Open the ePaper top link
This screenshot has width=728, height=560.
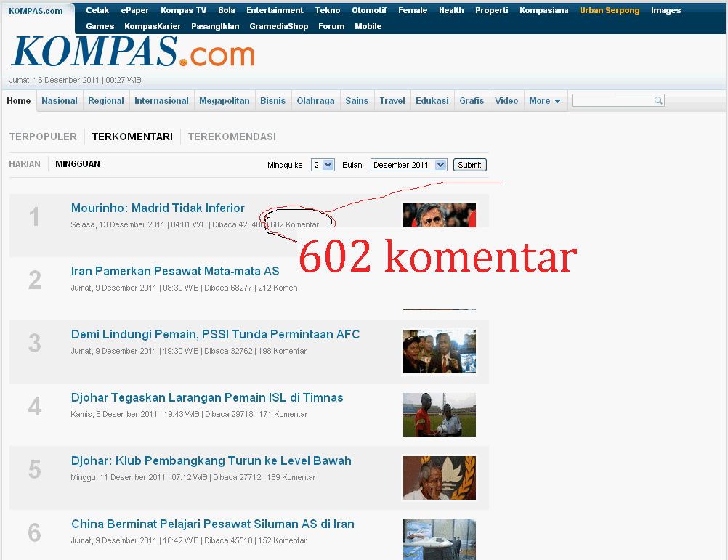pyautogui.click(x=135, y=10)
